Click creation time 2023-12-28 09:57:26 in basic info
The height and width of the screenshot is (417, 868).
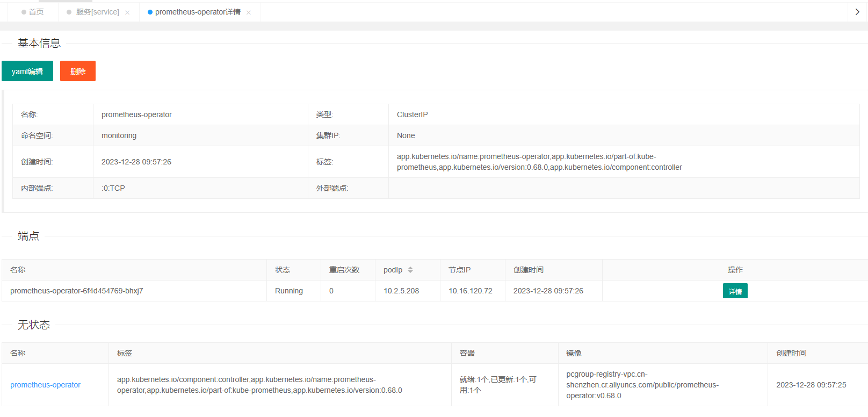[136, 162]
